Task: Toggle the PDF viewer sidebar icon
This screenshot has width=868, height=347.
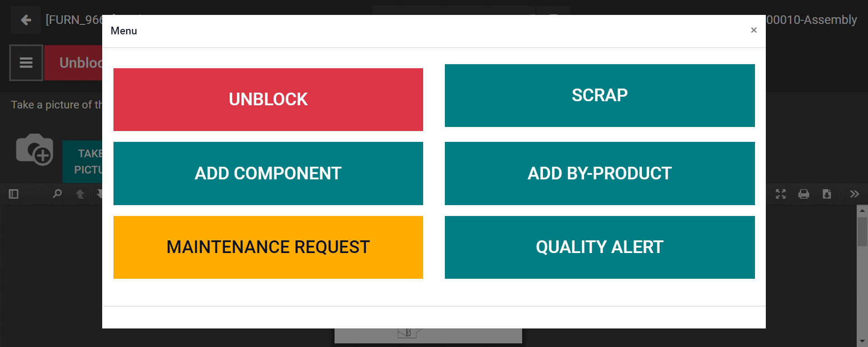Action: coord(14,194)
